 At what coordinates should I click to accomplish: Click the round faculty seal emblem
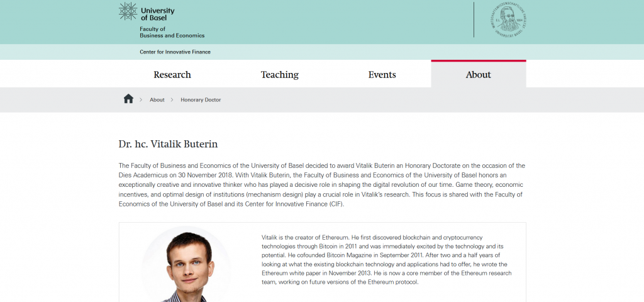508,20
